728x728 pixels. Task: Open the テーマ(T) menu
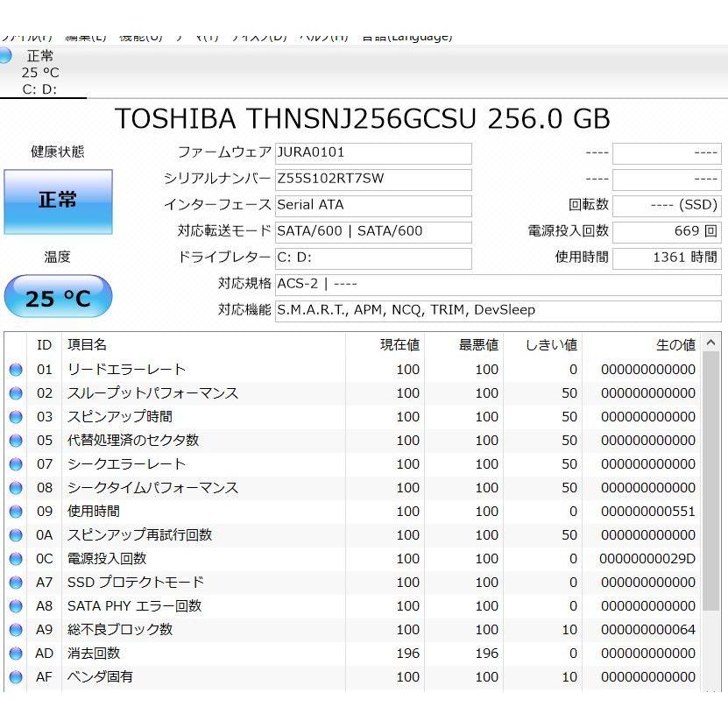[x=194, y=37]
